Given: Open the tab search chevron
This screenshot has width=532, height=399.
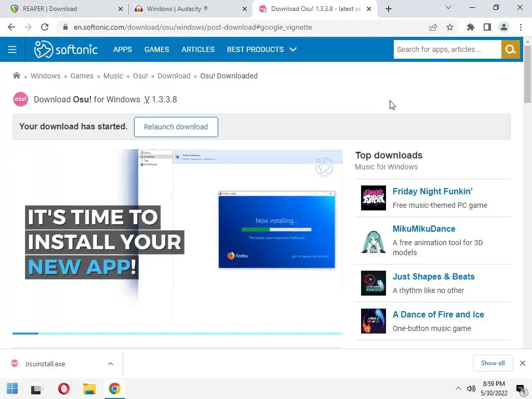Looking at the screenshot, I should 448,7.
